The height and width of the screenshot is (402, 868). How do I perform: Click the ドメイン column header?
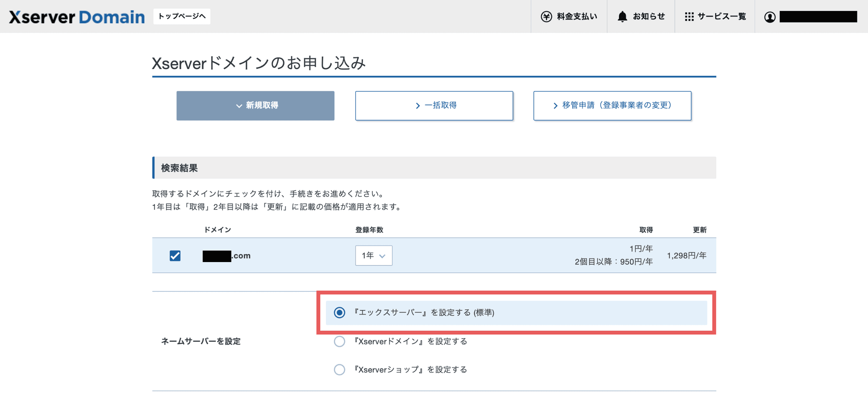click(217, 230)
